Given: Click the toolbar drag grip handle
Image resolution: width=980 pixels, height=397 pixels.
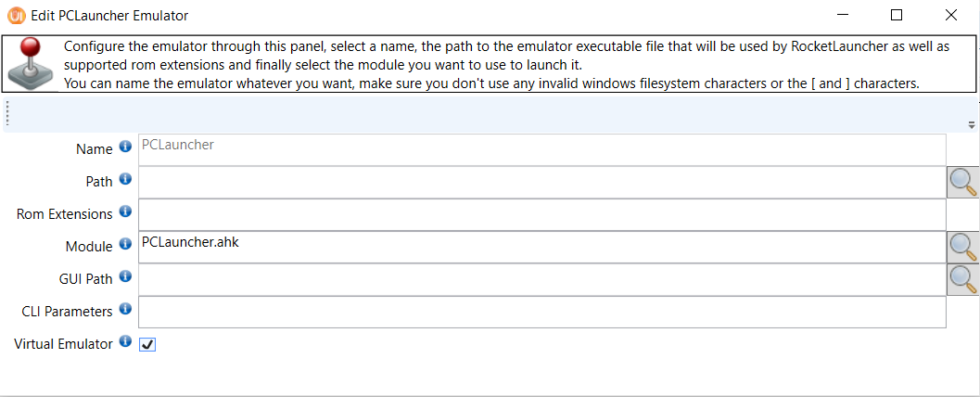Looking at the screenshot, I should 7,114.
